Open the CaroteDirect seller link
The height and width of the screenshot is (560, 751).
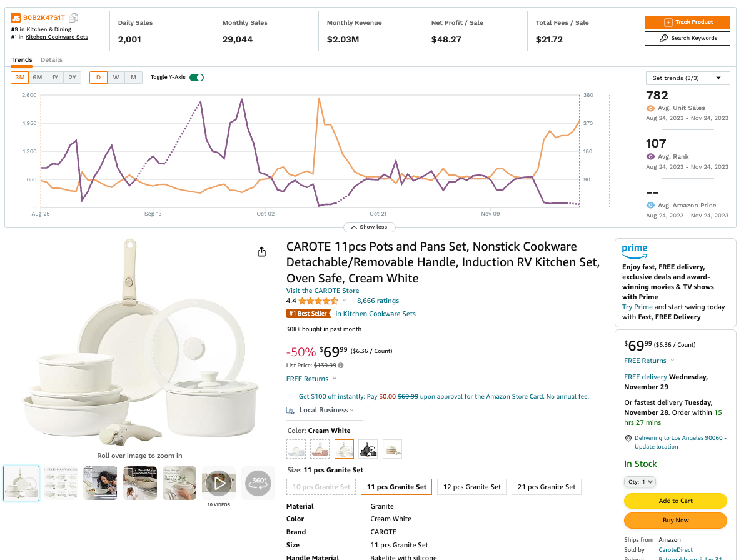pos(675,550)
